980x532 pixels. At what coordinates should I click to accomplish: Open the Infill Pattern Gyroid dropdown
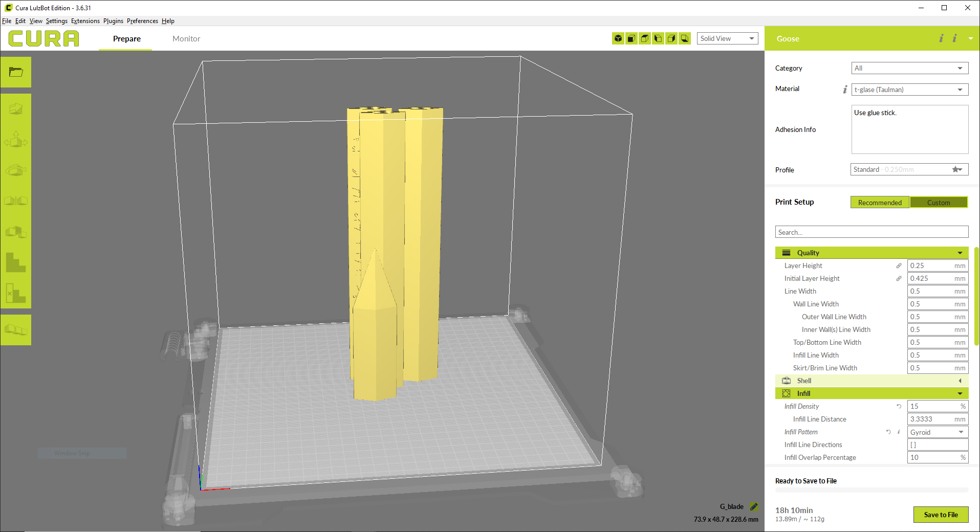(938, 432)
